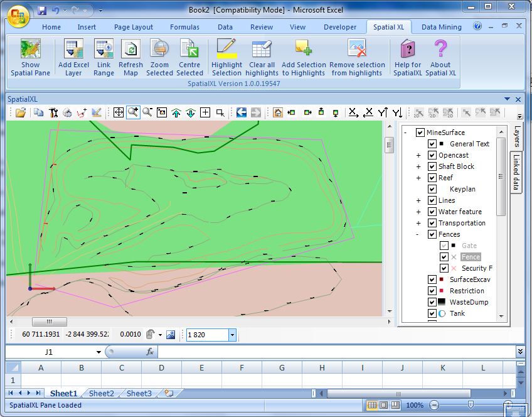This screenshot has width=532, height=417.
Task: Click Show Spatial Pane icon
Action: point(30,50)
